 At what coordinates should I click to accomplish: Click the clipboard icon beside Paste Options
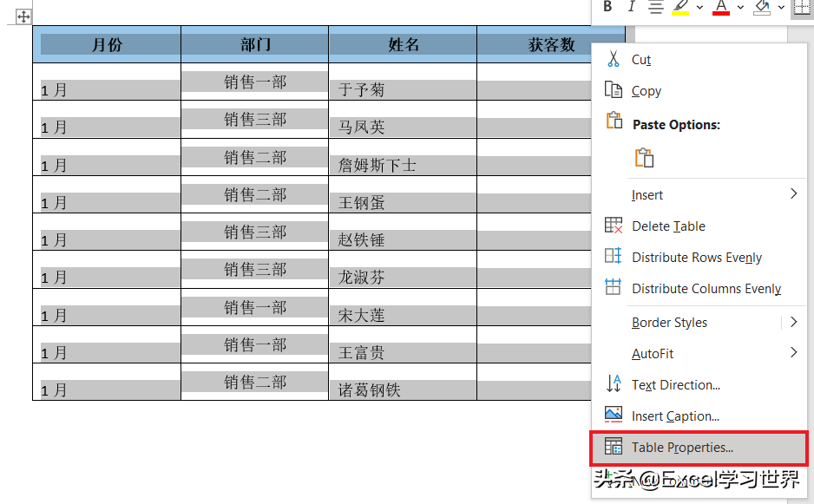(614, 121)
